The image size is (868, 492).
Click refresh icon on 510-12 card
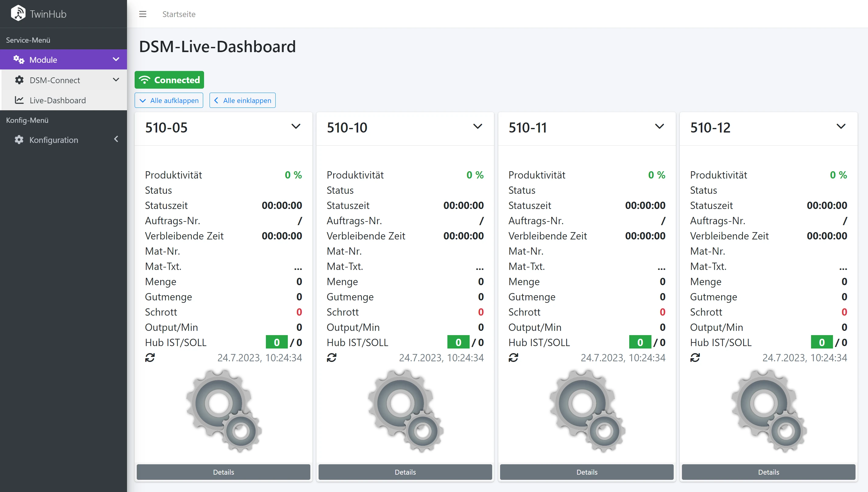point(695,358)
